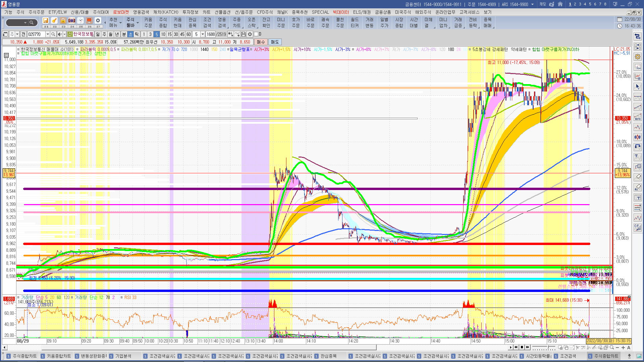644x362 pixels.
Task: Open the 로보마켓 menu
Action: pos(121,12)
